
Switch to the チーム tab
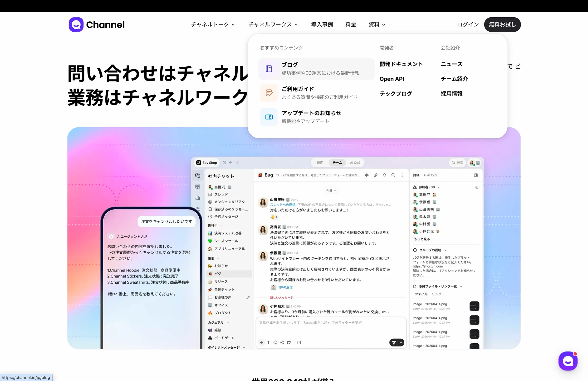click(x=337, y=163)
